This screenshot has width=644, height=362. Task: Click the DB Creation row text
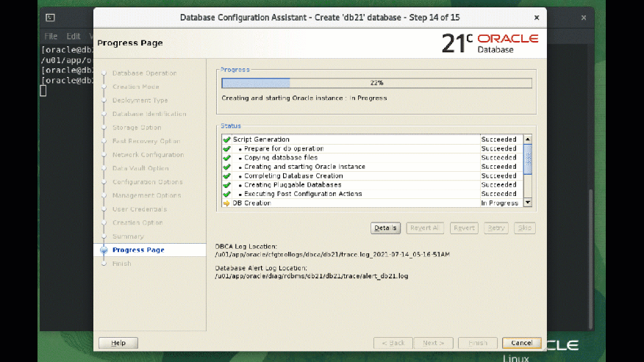251,203
